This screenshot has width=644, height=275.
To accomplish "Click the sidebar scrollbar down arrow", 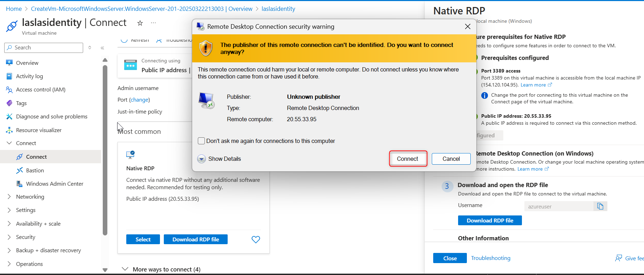I will [105, 270].
